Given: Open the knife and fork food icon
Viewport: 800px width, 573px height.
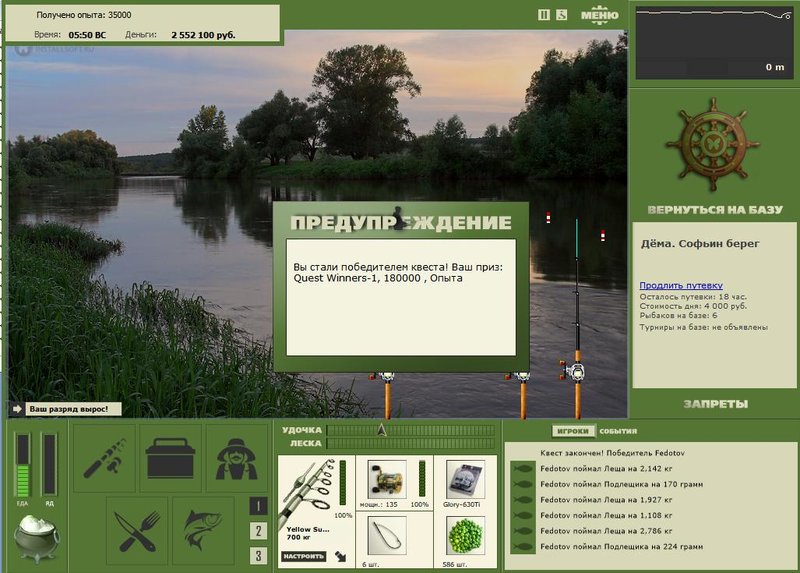Looking at the screenshot, I should (x=137, y=531).
